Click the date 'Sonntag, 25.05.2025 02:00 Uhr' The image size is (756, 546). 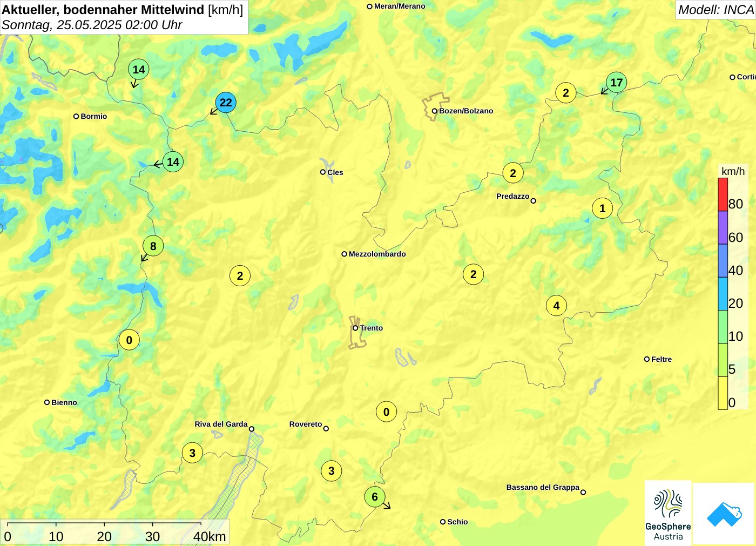pos(92,25)
